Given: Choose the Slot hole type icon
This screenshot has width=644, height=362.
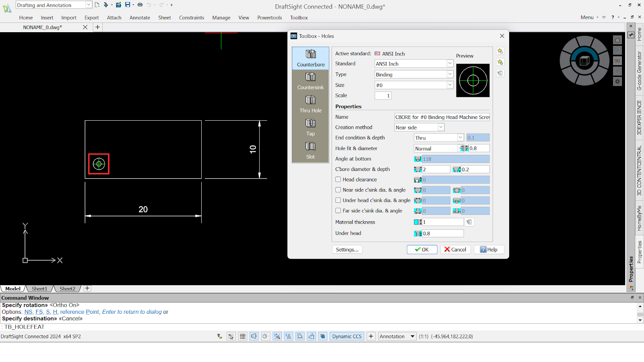Looking at the screenshot, I should tap(310, 151).
